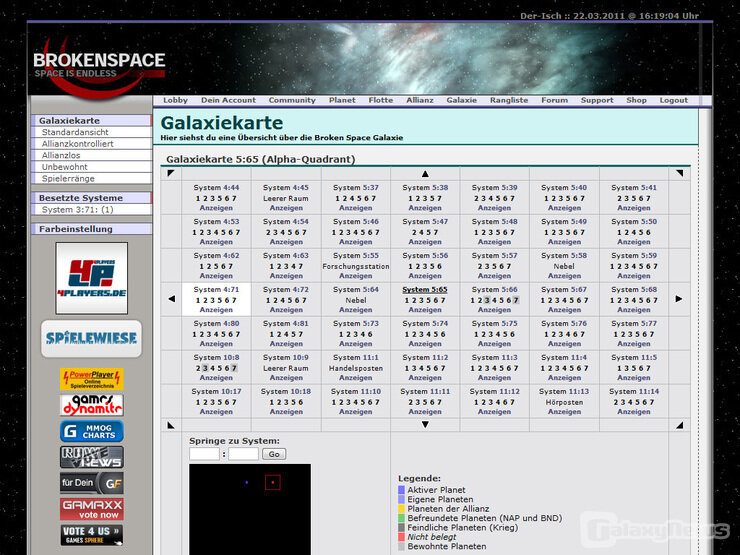This screenshot has height=555, width=740.
Task: Move galaxy map down with bottom arrow
Action: point(425,425)
